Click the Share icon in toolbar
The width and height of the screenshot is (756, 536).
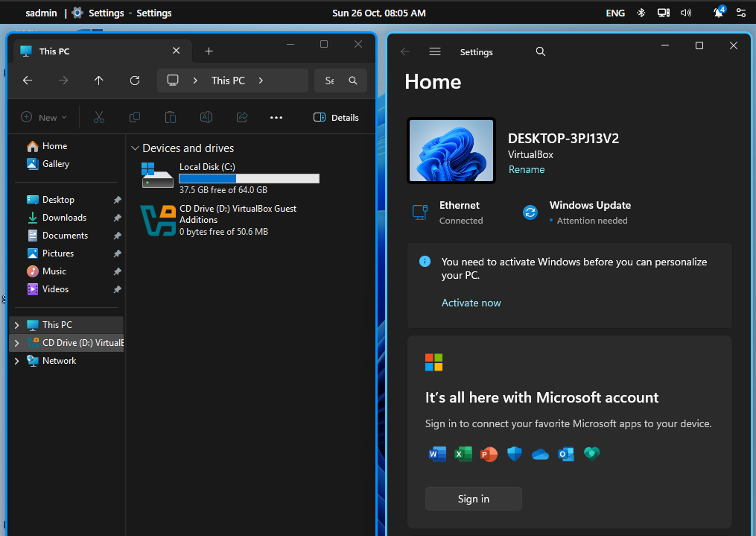point(242,117)
